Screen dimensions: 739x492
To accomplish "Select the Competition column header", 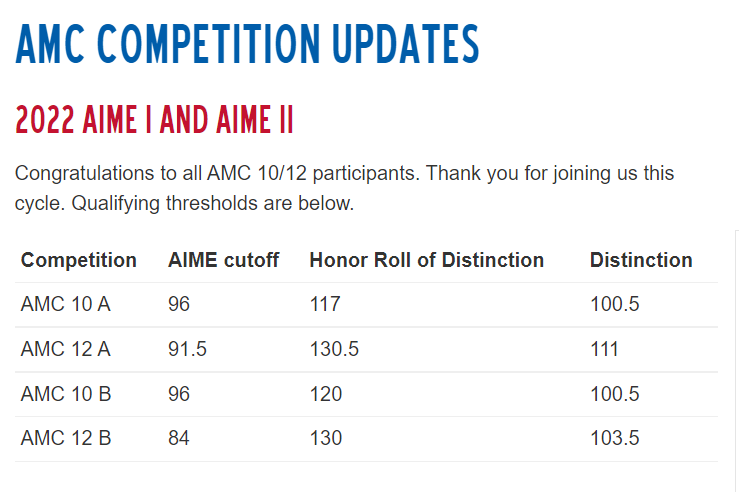I will 79,260.
